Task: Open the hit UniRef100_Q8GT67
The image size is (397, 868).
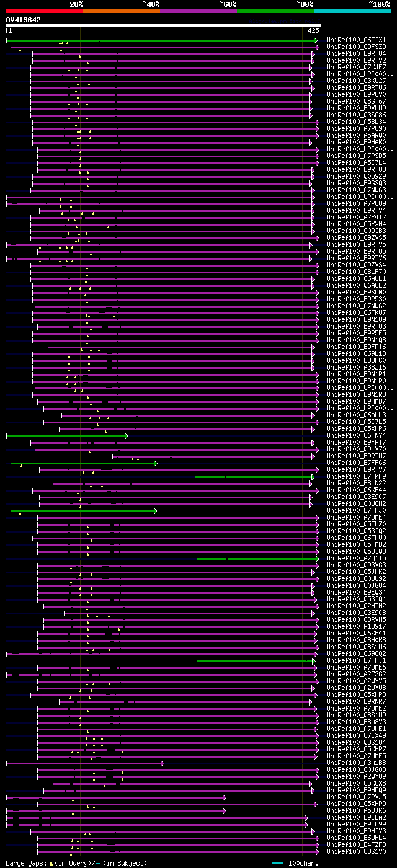Action: tap(355, 101)
